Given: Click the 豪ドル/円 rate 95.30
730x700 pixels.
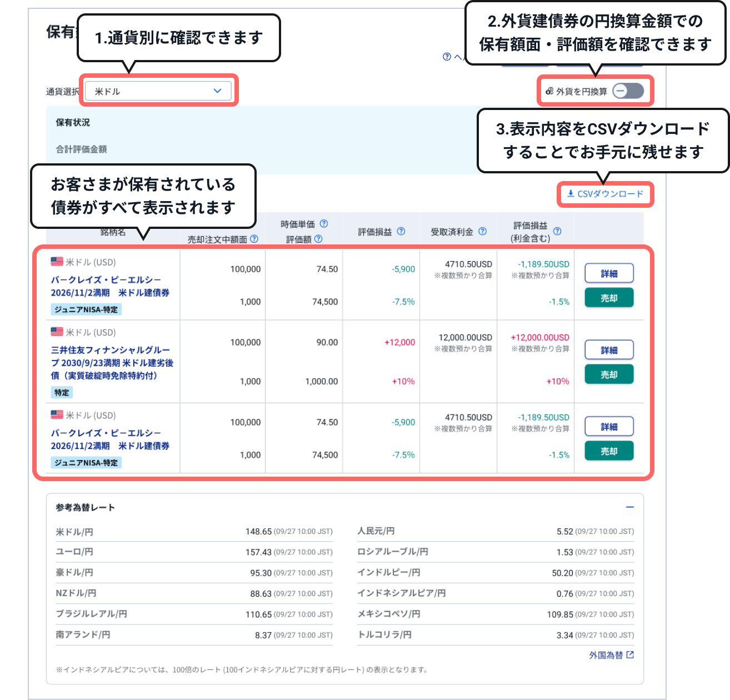Looking at the screenshot, I should (x=261, y=573).
